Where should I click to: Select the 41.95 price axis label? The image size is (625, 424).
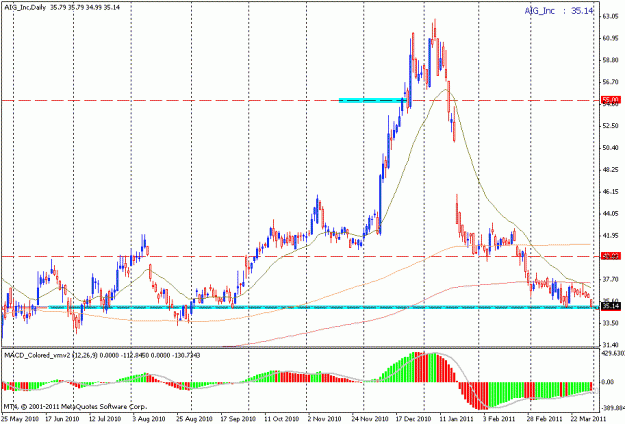click(x=611, y=236)
